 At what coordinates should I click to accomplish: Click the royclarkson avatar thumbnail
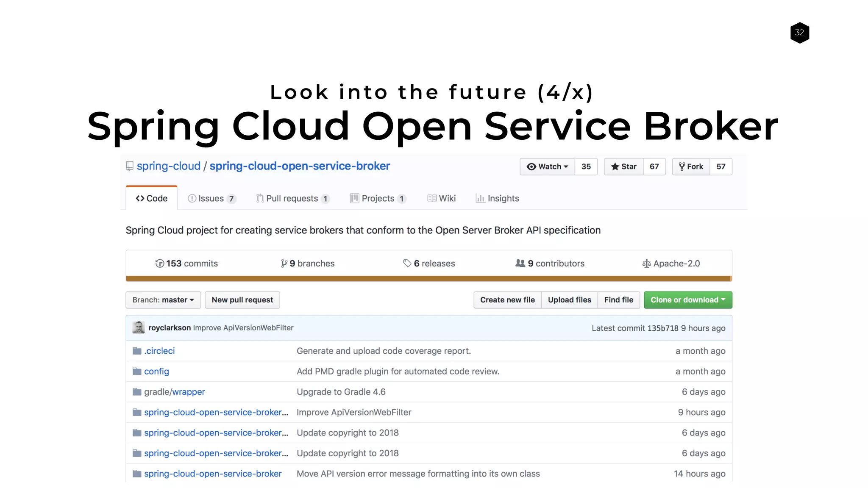[x=138, y=327]
